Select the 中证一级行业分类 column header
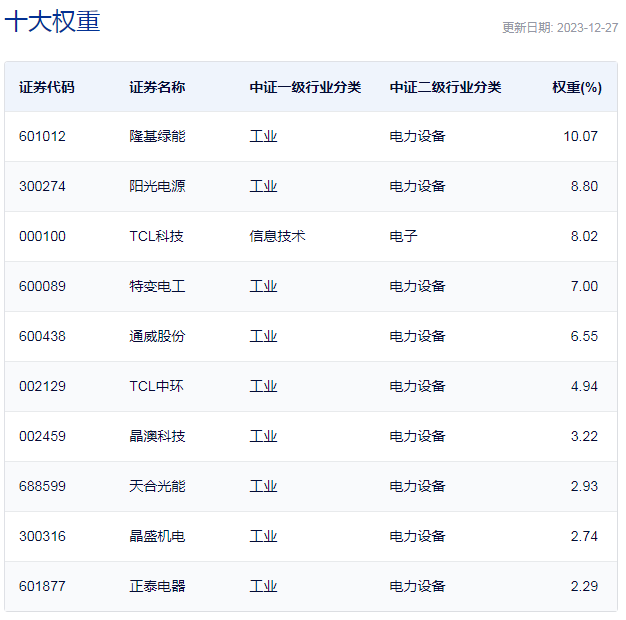The width and height of the screenshot is (626, 620). tap(305, 87)
